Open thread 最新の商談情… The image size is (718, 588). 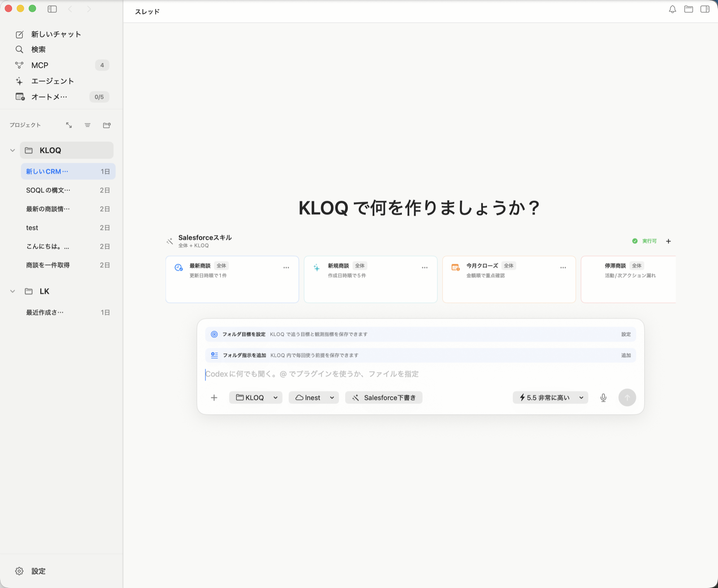(x=68, y=209)
